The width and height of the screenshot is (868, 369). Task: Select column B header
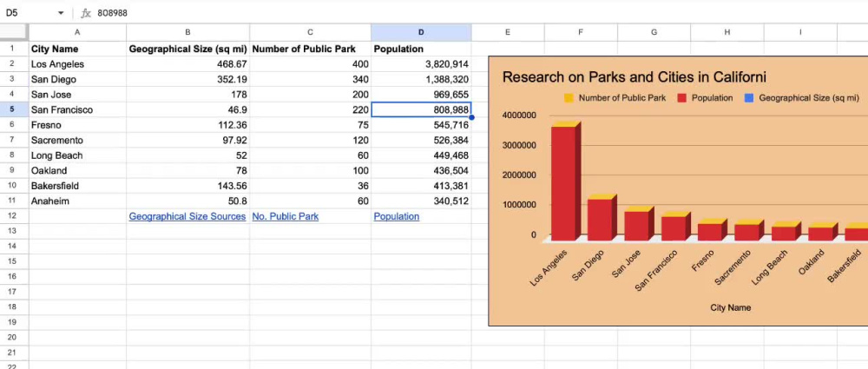click(187, 33)
